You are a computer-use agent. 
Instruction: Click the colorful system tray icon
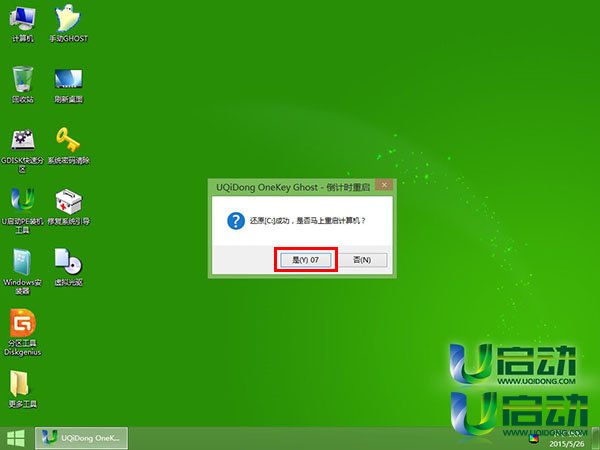pos(533,437)
